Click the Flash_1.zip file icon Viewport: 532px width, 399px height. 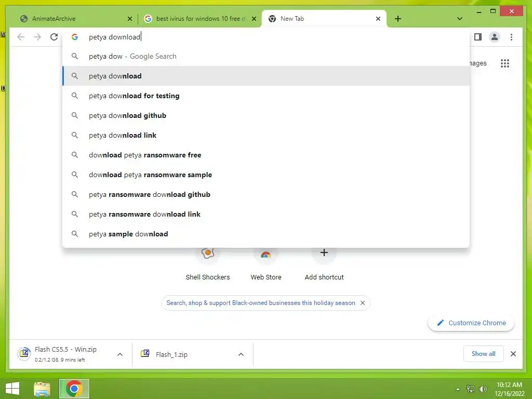point(145,353)
